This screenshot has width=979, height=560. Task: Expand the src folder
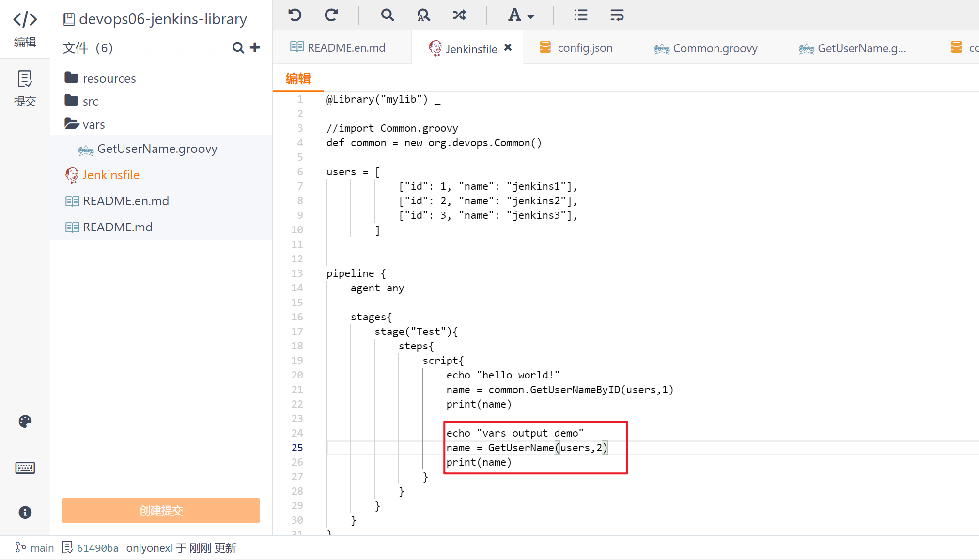81,101
